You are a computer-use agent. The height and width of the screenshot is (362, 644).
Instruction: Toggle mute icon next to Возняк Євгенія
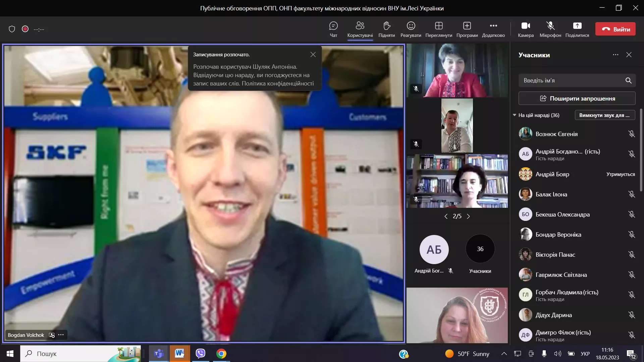(x=631, y=134)
